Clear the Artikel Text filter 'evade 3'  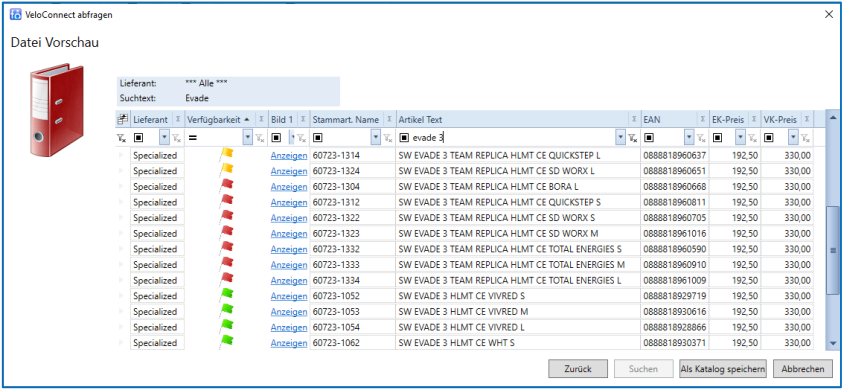(633, 138)
